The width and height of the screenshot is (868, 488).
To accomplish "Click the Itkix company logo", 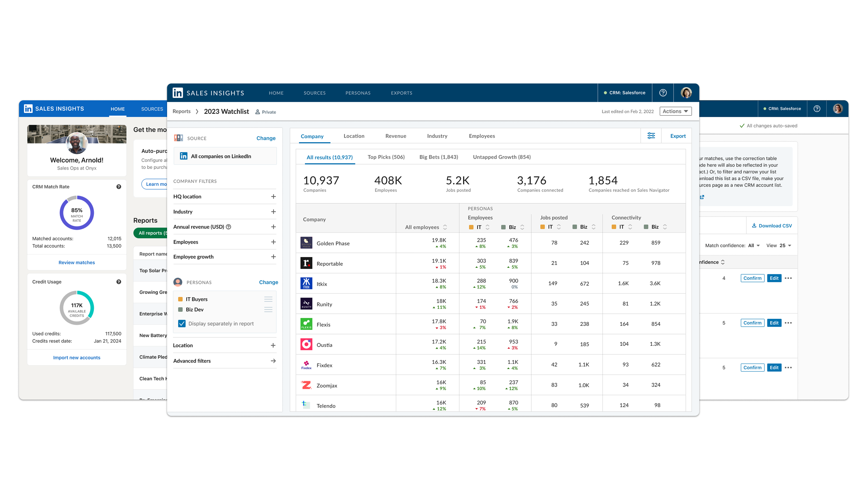I will [306, 283].
